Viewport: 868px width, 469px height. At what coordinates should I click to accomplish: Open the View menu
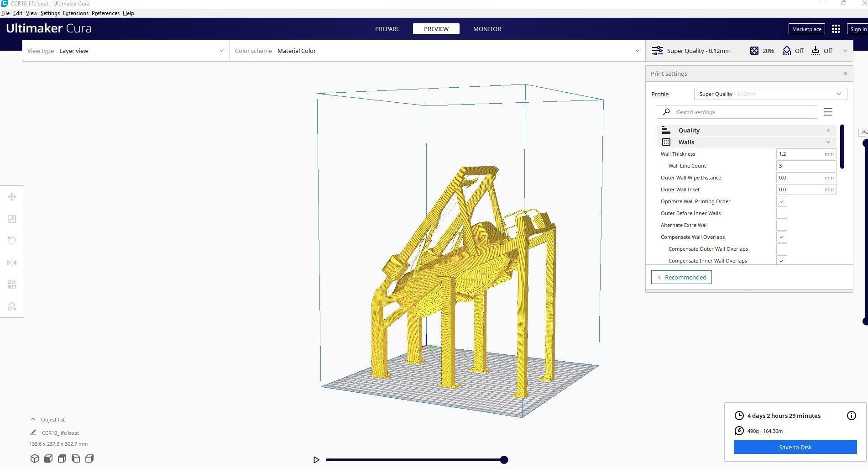click(31, 13)
